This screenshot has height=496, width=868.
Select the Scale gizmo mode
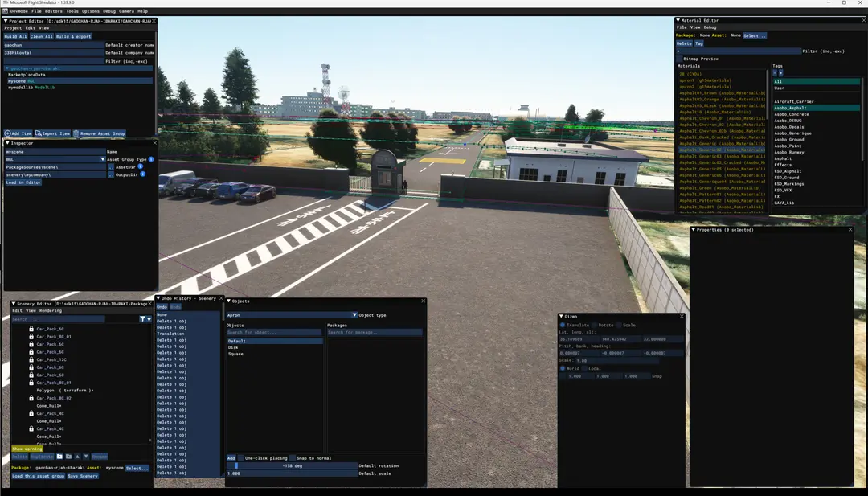point(619,325)
